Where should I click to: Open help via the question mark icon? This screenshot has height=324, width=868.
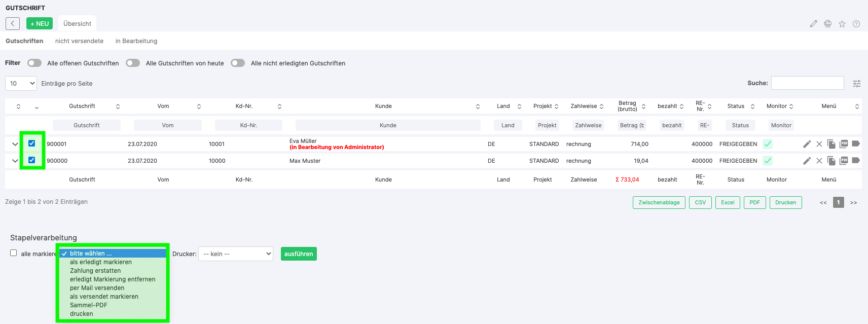tap(856, 24)
